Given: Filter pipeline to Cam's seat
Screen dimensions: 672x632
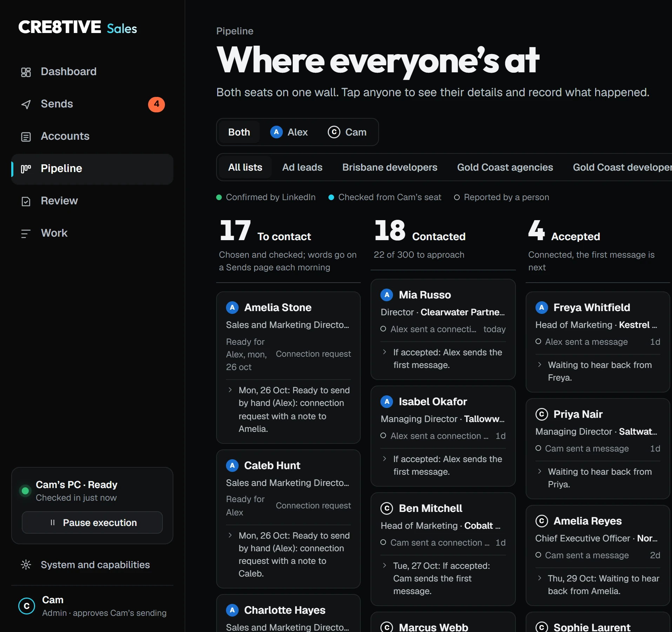Looking at the screenshot, I should 347,132.
